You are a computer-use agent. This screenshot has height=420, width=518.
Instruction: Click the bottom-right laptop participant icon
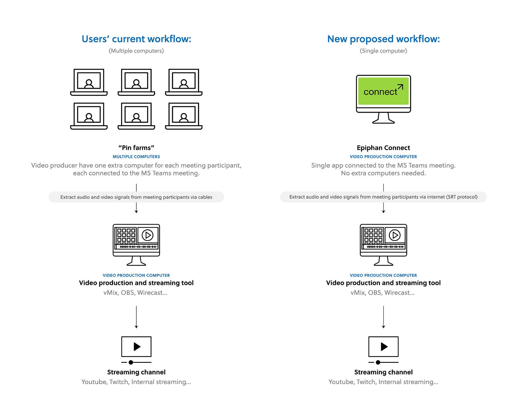184,116
